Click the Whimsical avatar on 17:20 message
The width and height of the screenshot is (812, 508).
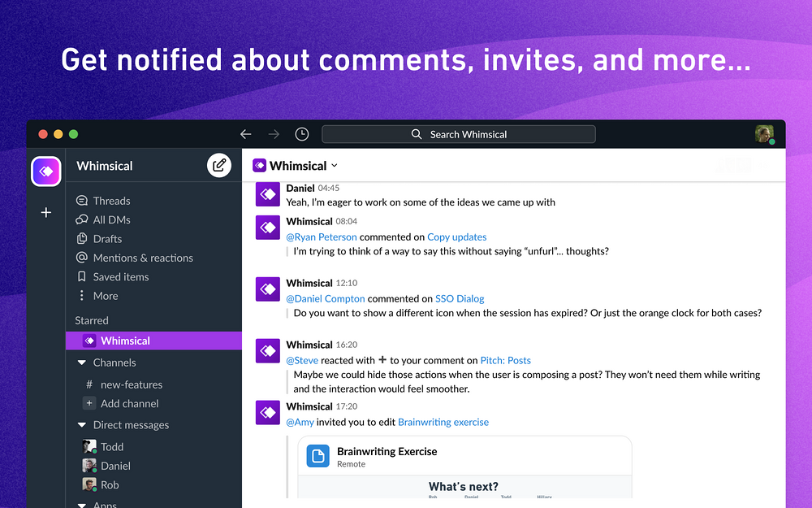tap(268, 413)
